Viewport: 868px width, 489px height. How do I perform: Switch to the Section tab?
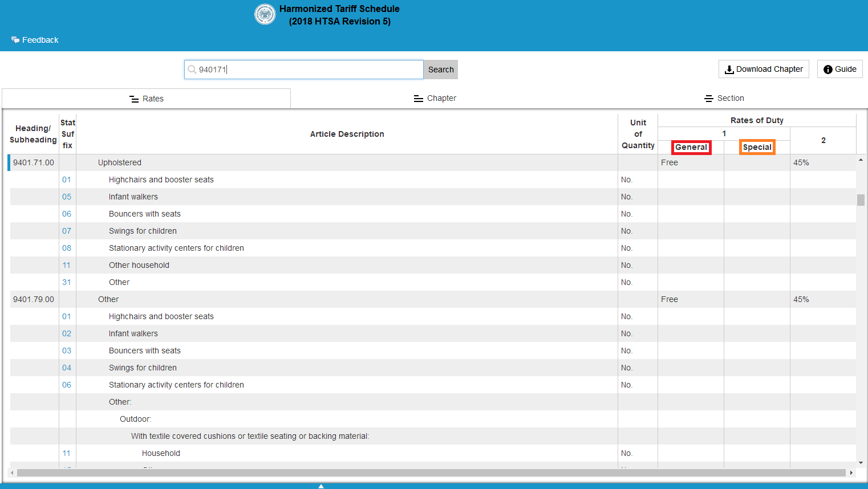(724, 98)
